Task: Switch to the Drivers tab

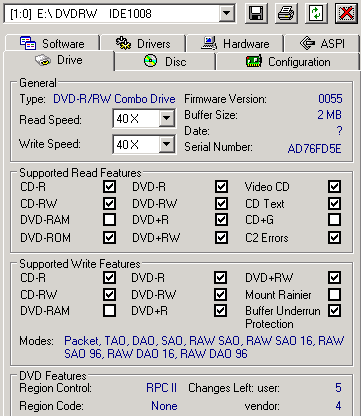Action: tap(143, 44)
